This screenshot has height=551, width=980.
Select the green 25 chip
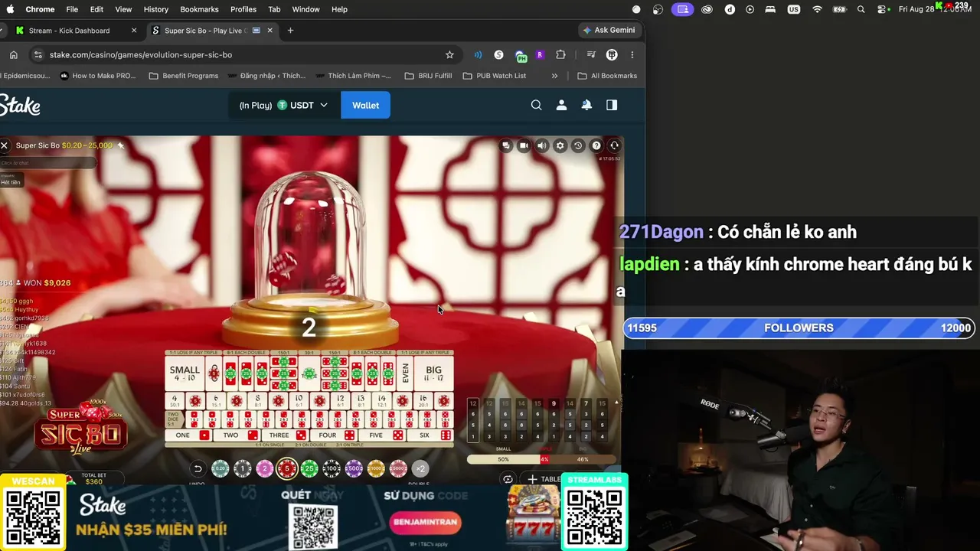[x=309, y=468]
